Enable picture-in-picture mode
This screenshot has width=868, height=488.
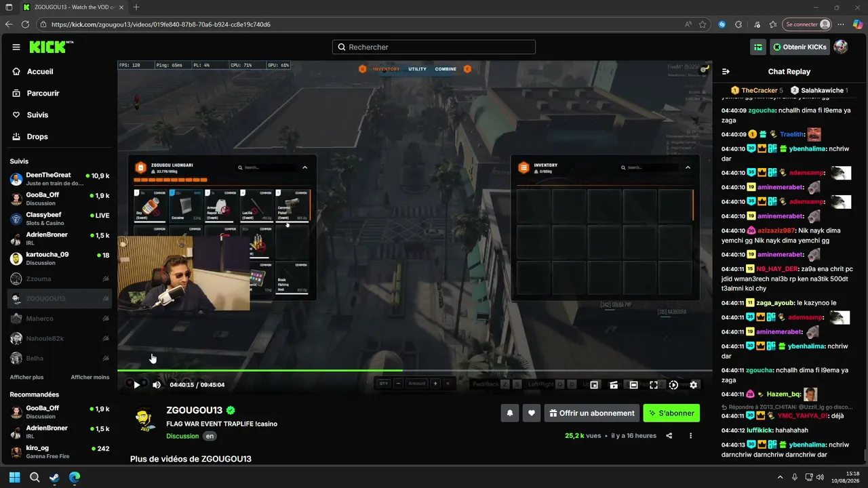coord(594,385)
